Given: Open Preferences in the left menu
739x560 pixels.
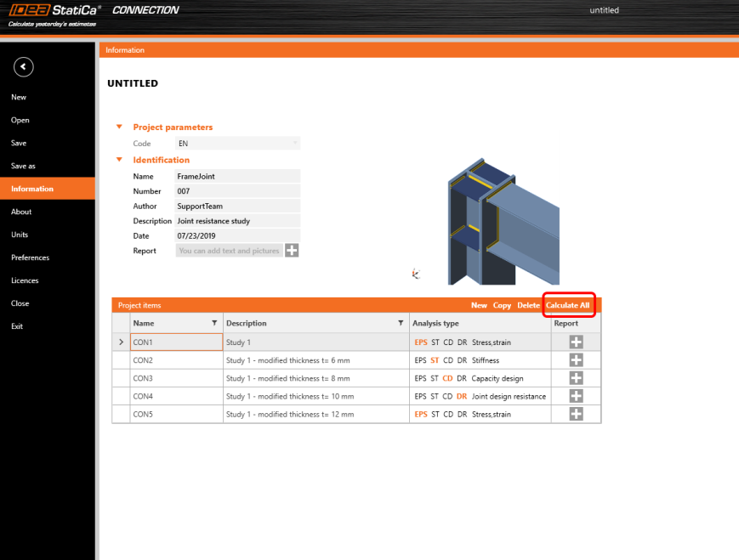Looking at the screenshot, I should (30, 257).
